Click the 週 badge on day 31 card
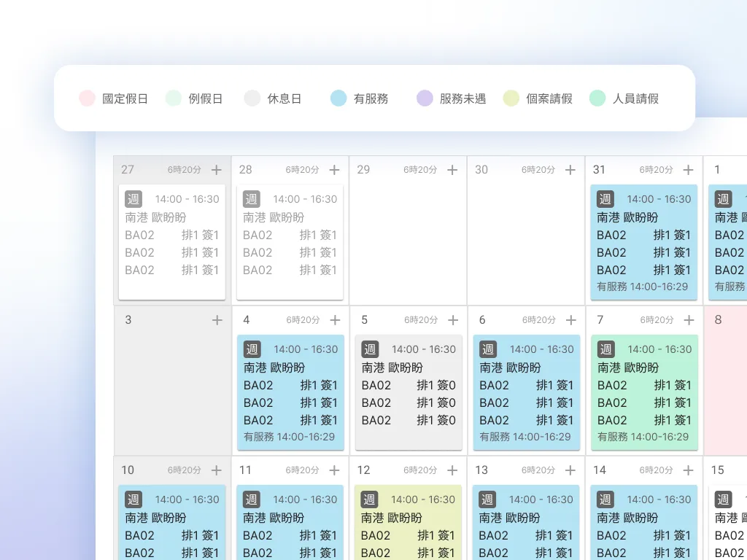Image resolution: width=747 pixels, height=560 pixels. (605, 199)
